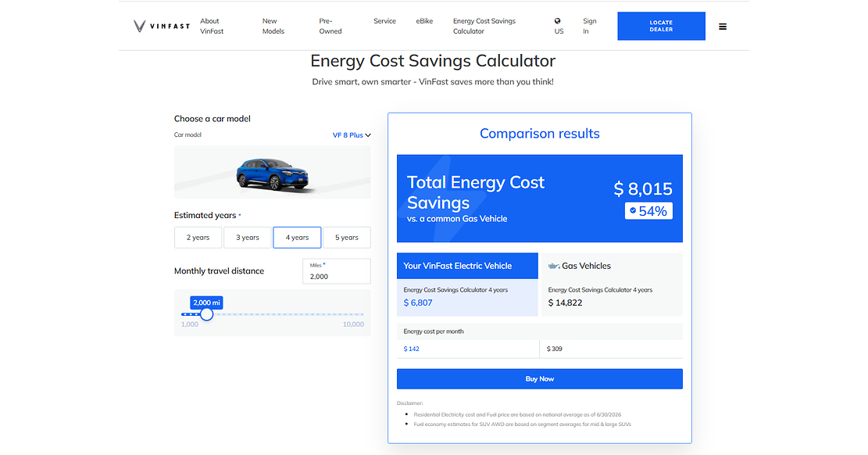Image resolution: width=868 pixels, height=455 pixels.
Task: Click the monthly distance slider handle
Action: coord(206,314)
